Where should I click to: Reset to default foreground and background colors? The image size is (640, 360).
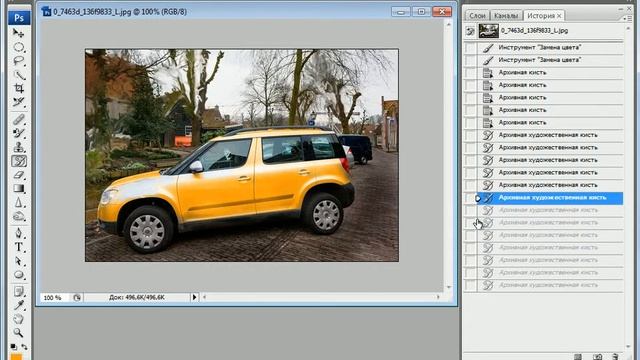click(13, 347)
